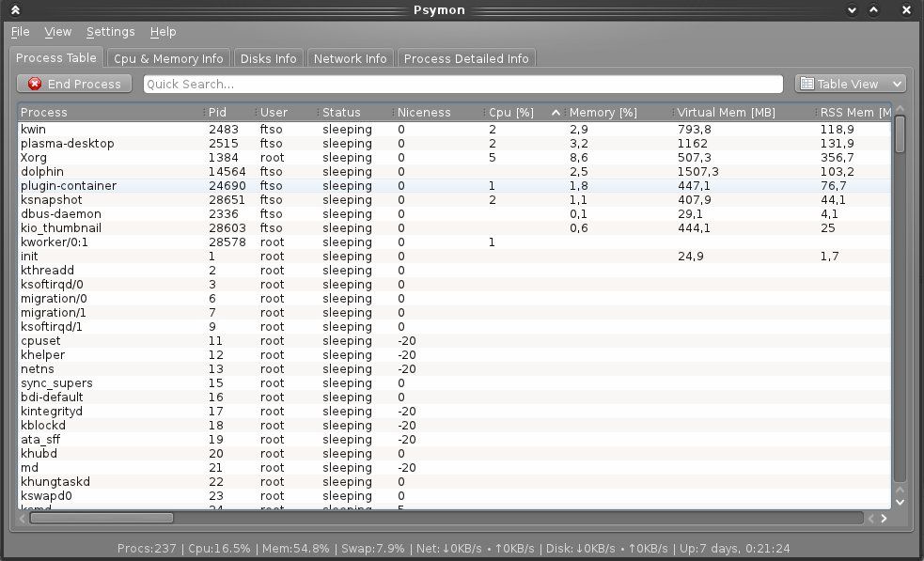Click the left arrow of horizontal scrollbar
Image resolution: width=924 pixels, height=561 pixels.
tap(21, 518)
